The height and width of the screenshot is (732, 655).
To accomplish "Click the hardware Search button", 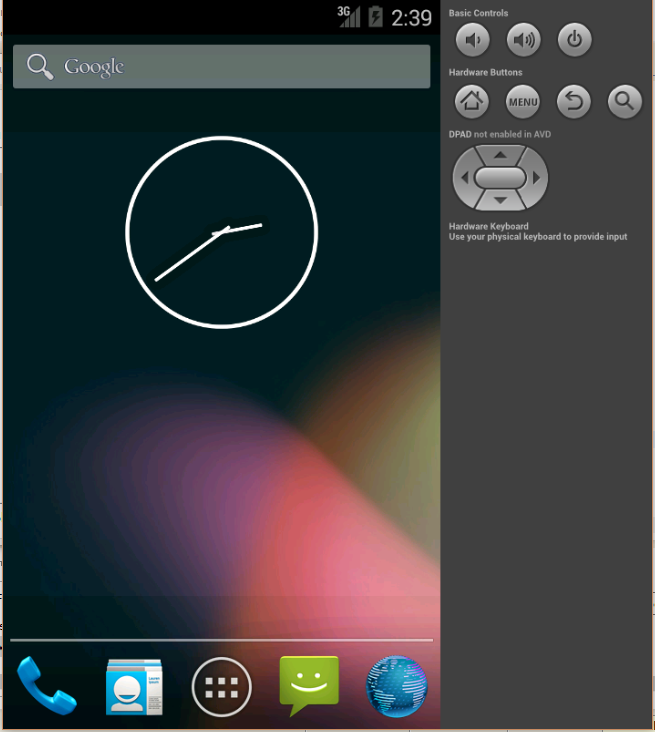I will (x=625, y=101).
